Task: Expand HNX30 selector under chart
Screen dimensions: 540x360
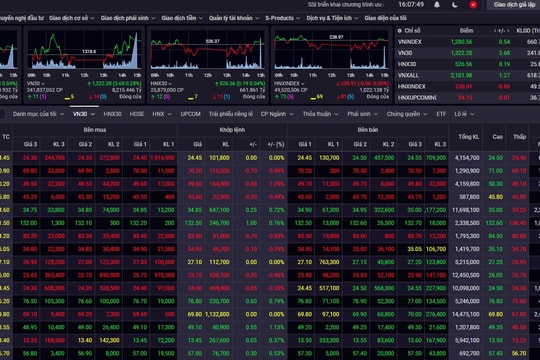Action: point(162,83)
